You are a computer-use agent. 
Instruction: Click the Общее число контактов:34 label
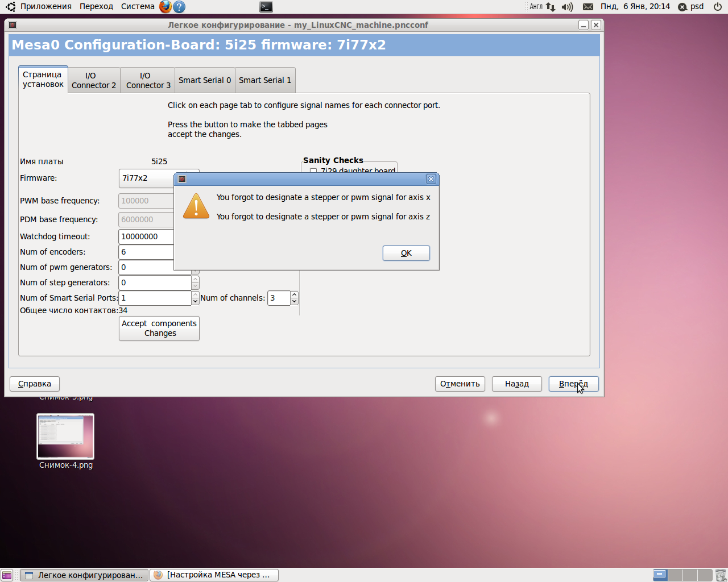click(x=74, y=310)
